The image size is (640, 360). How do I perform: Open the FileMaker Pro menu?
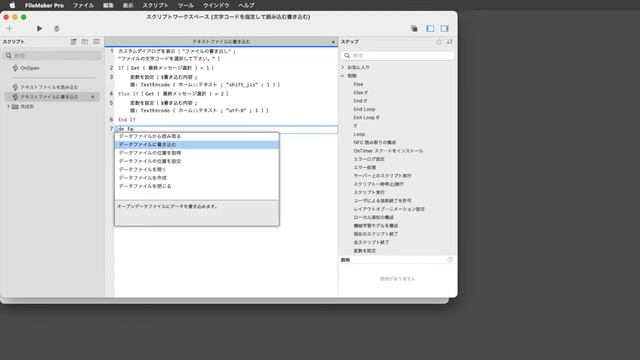click(x=44, y=5)
